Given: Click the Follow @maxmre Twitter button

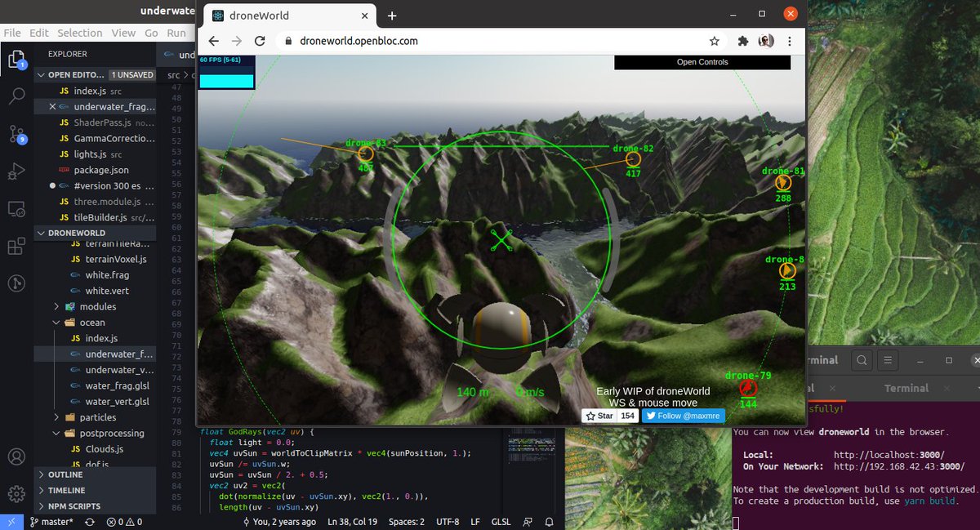Looking at the screenshot, I should click(x=684, y=416).
